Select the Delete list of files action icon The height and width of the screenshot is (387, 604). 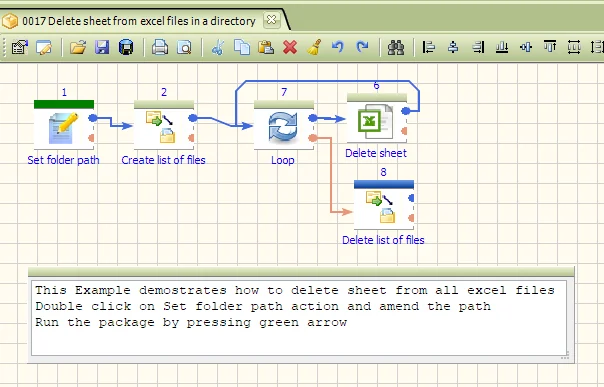(x=381, y=207)
